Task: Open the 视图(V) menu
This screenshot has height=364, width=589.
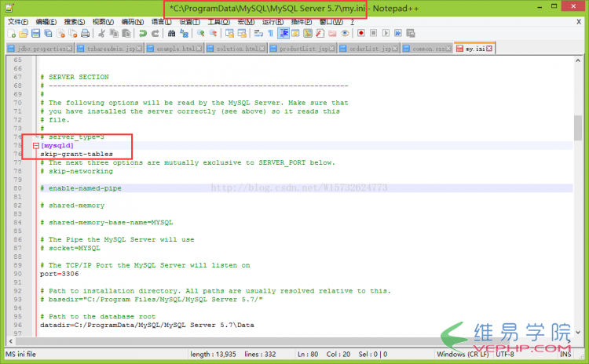Action: [x=103, y=22]
